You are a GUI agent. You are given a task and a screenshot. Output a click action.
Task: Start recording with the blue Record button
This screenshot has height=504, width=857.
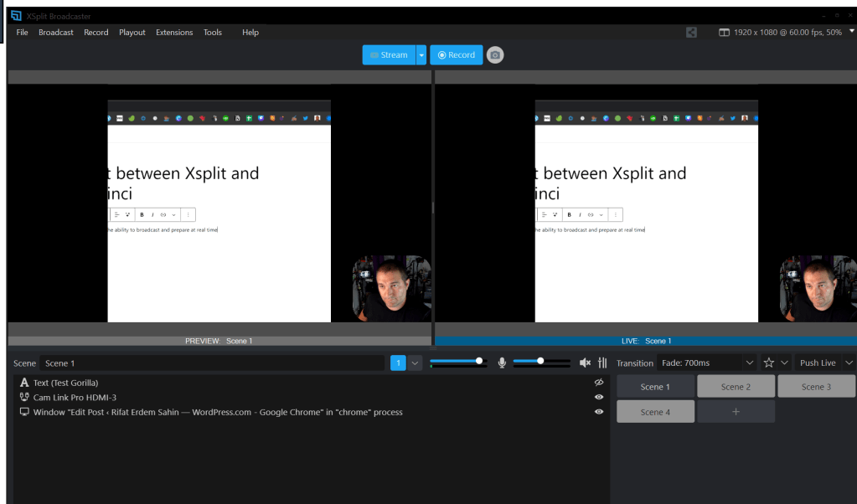point(457,54)
